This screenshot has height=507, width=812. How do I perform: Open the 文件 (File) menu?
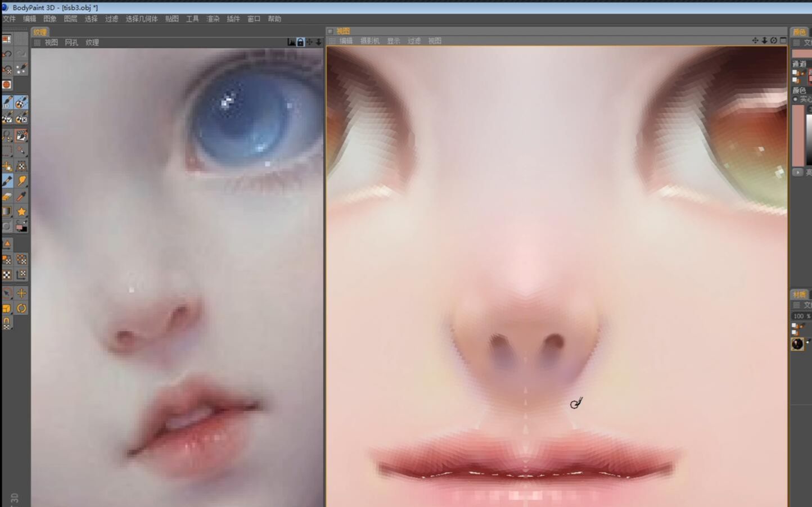pos(9,19)
